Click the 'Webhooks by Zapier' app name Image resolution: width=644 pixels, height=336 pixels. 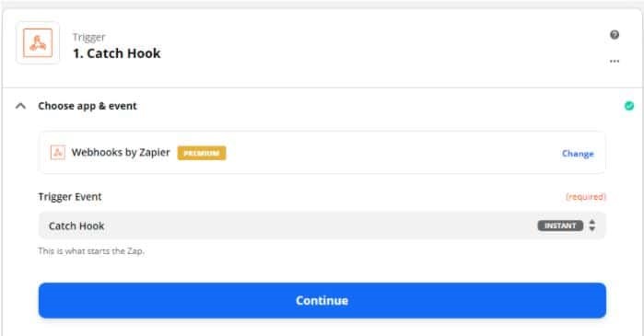point(121,152)
